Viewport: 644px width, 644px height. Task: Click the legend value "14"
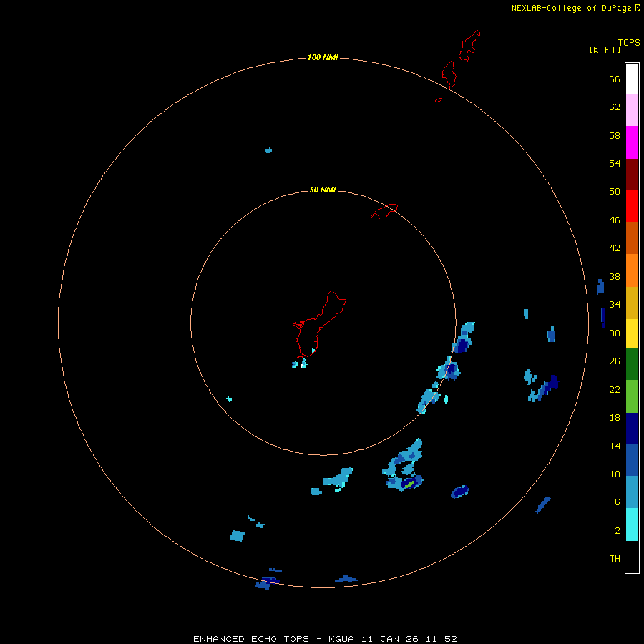click(x=615, y=446)
